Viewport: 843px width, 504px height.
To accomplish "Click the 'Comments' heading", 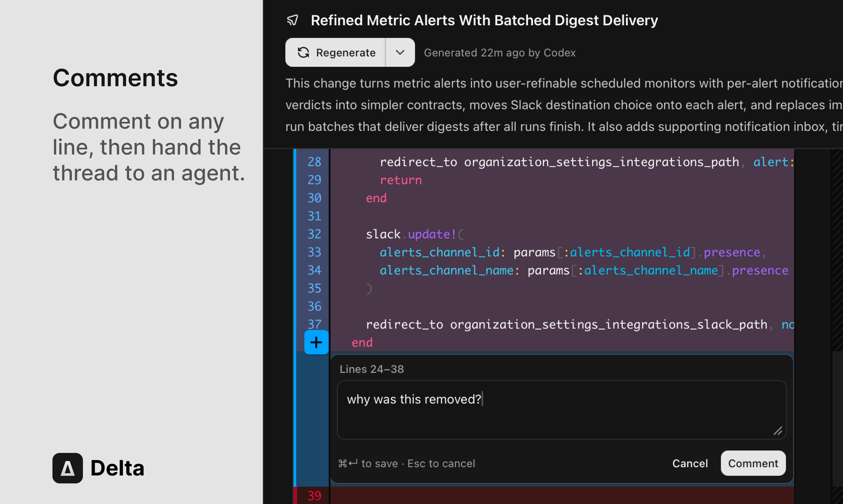I will point(115,78).
